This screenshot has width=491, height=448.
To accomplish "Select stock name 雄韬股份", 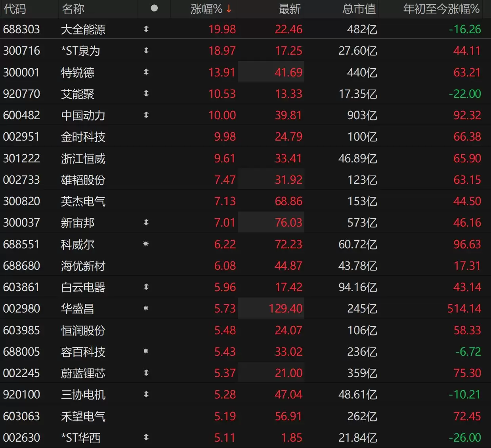I will coord(83,180).
